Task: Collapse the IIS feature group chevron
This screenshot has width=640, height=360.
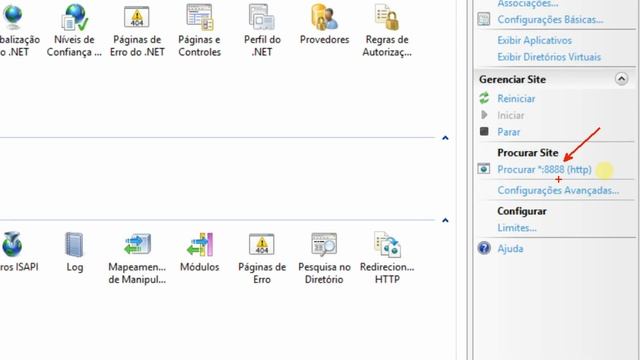Action: point(445,220)
